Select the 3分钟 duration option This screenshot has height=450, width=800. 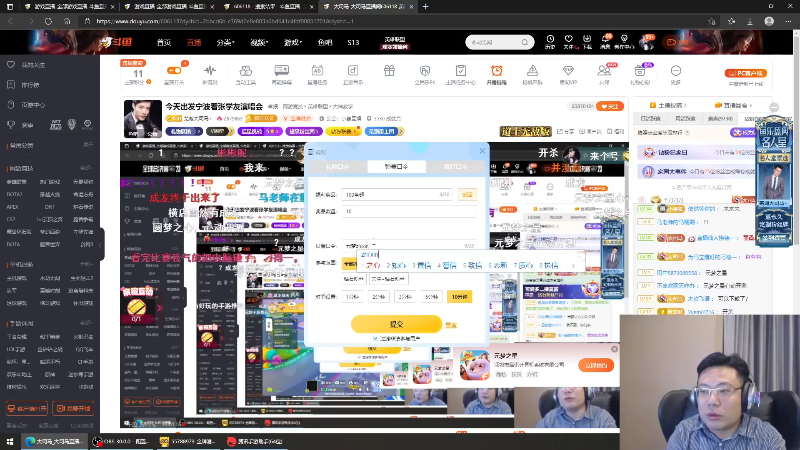point(405,297)
